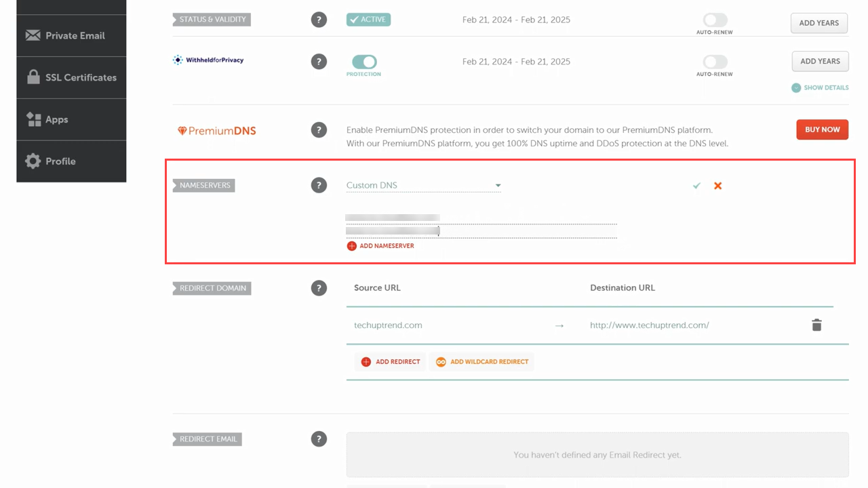
Task: Click the Destination URL column header
Action: click(623, 288)
